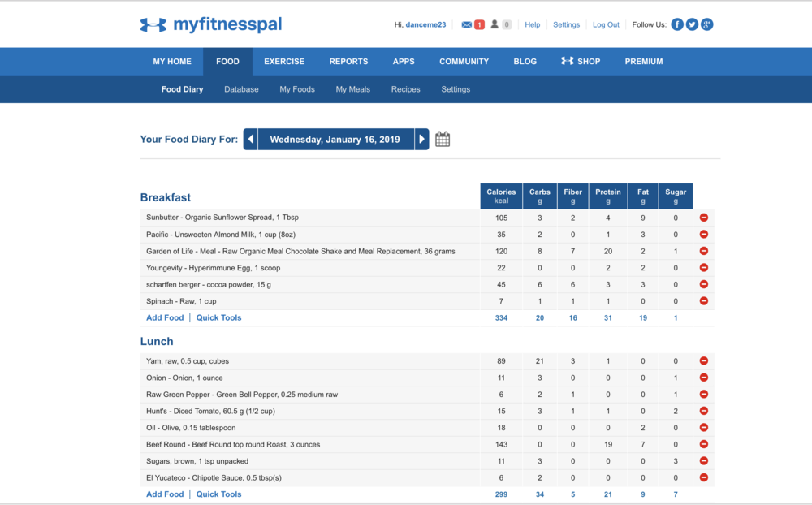Image resolution: width=812 pixels, height=505 pixels.
Task: Click Yam, raw, 0.5 cup entry
Action: tap(188, 361)
